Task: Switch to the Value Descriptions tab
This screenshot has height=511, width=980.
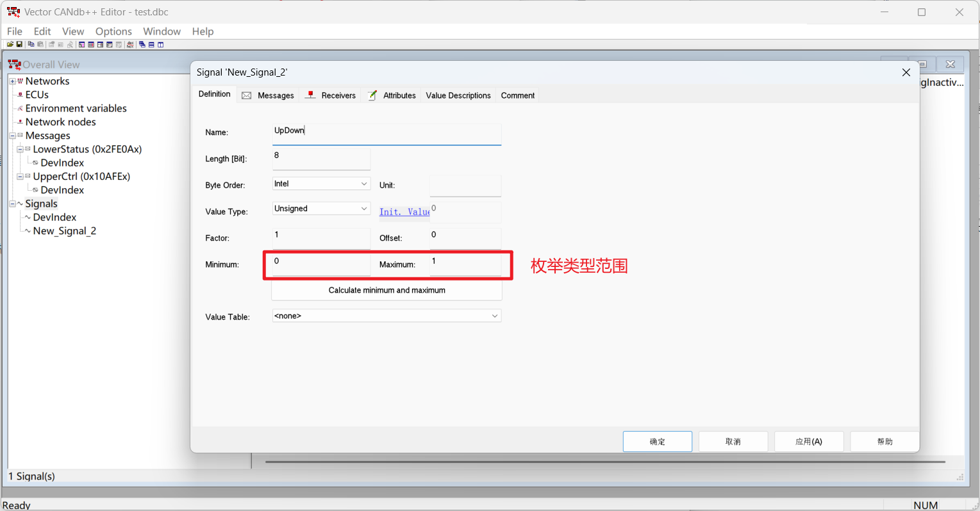Action: pos(458,95)
